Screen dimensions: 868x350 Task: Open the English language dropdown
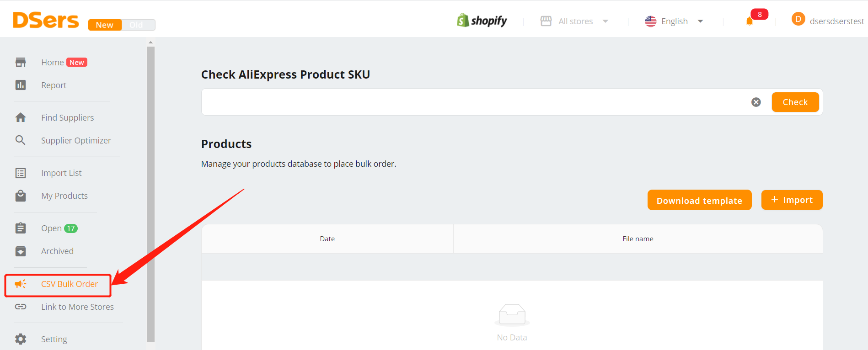(x=674, y=21)
